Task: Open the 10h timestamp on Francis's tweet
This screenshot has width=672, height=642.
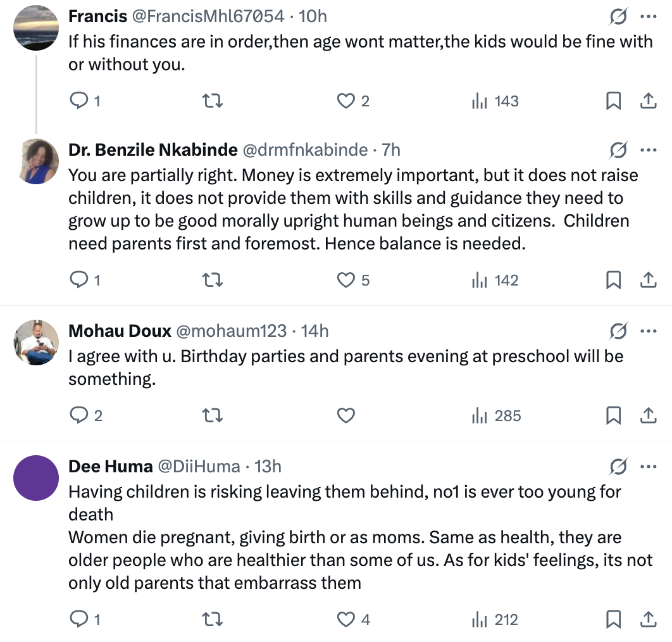Action: point(313,16)
